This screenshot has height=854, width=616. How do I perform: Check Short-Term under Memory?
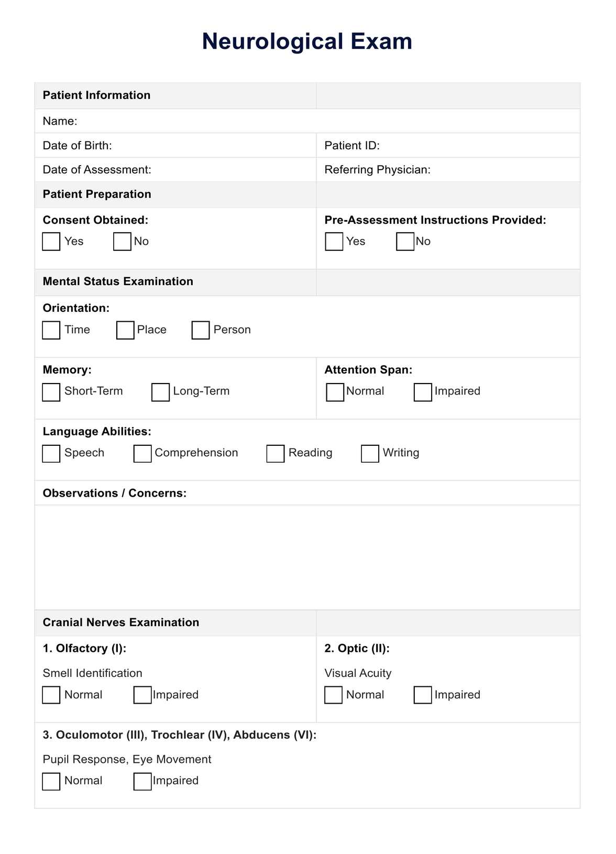tap(51, 392)
